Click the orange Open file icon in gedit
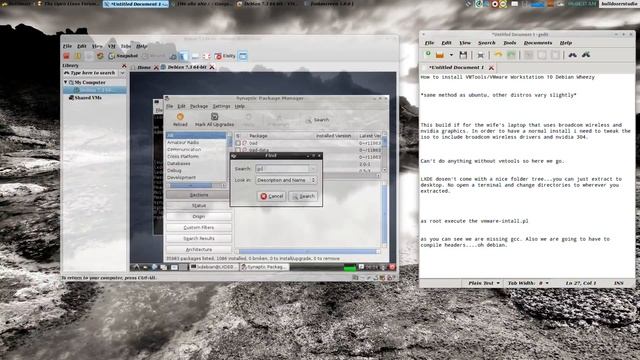The width and height of the screenshot is (640, 360). [440, 55]
